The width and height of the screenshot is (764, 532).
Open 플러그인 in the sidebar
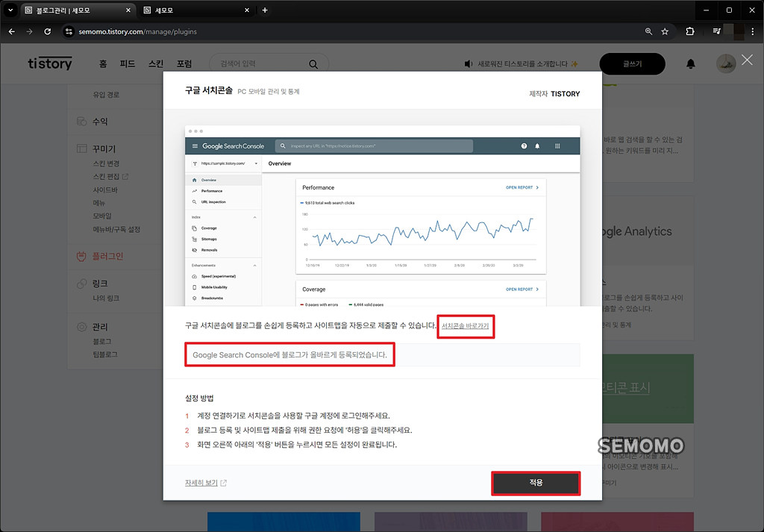107,256
